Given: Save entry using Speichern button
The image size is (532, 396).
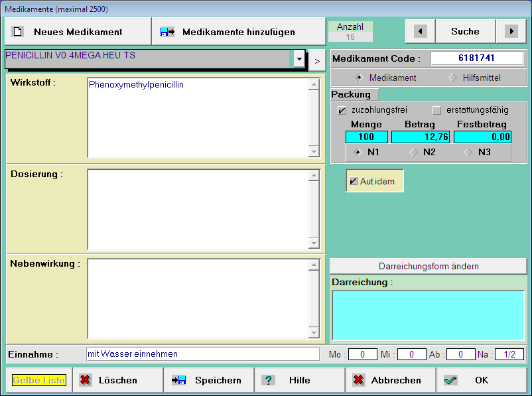Looking at the screenshot, I should 208,380.
